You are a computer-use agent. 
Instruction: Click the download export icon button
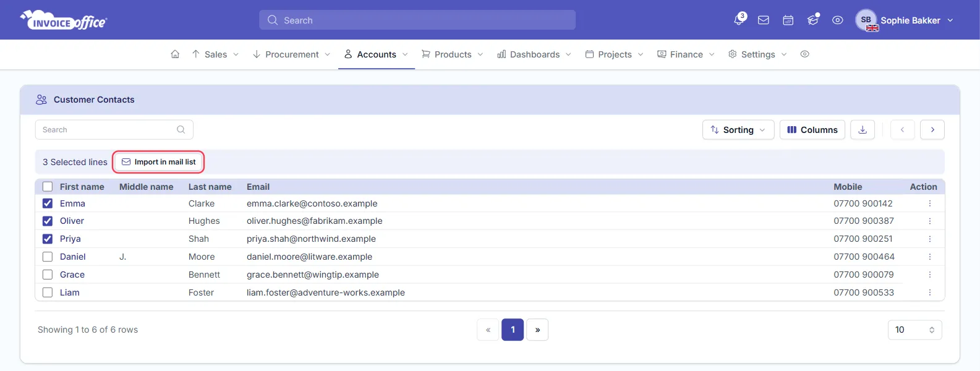[x=863, y=130]
